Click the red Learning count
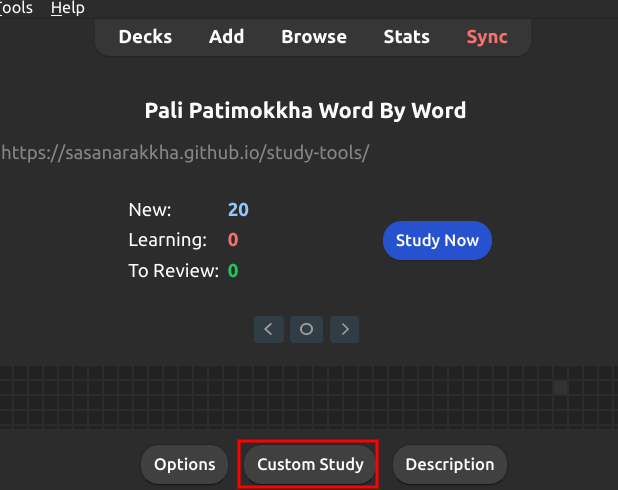Screen dimensions: 618x490 (233, 240)
